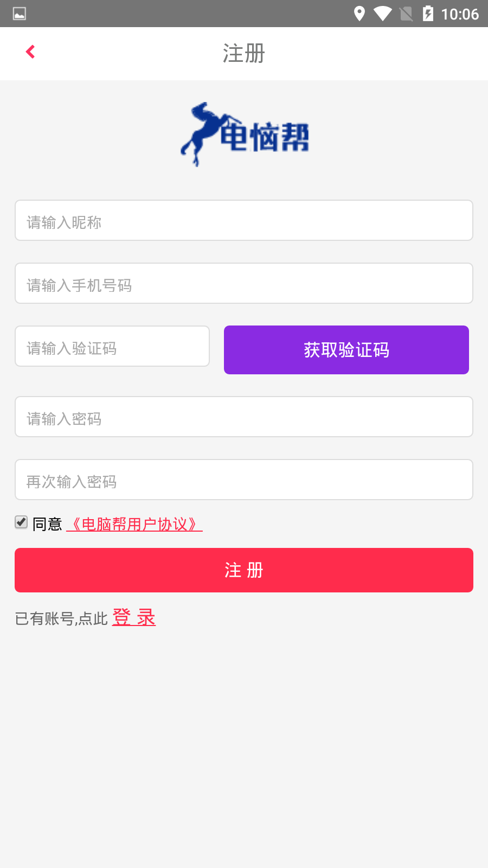This screenshot has width=488, height=868.
Task: Select the 请输入验证码 code field
Action: click(112, 346)
